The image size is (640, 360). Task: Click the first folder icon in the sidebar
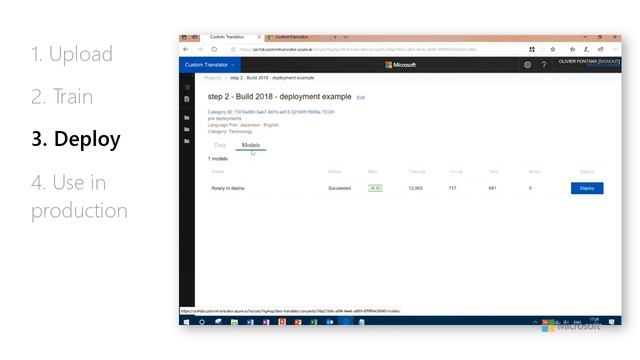[x=187, y=118]
